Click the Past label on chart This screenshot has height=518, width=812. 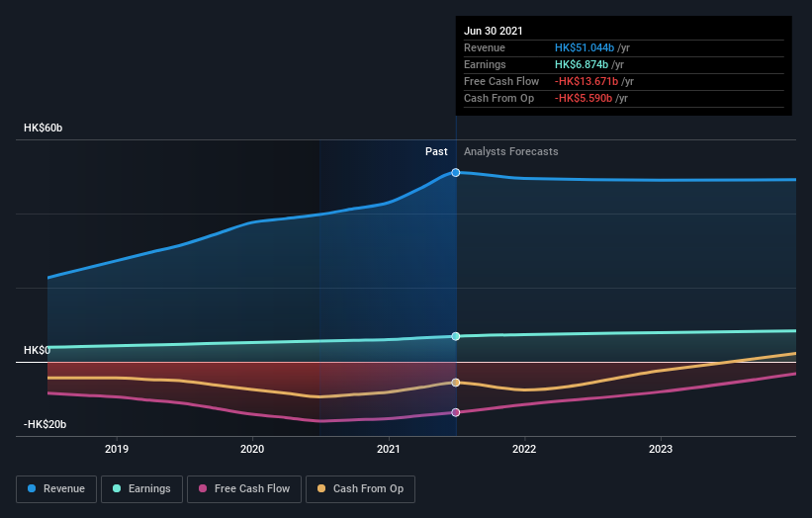[x=436, y=151]
